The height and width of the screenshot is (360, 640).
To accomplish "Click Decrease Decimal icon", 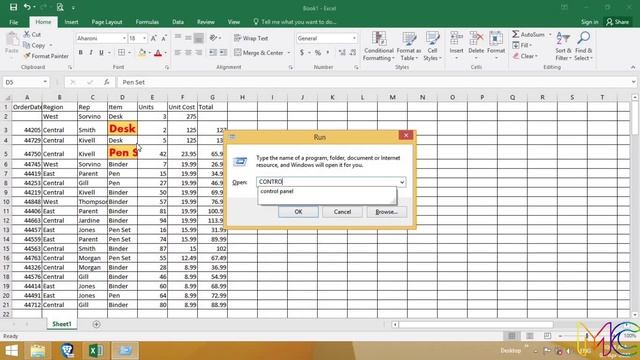I will [353, 53].
